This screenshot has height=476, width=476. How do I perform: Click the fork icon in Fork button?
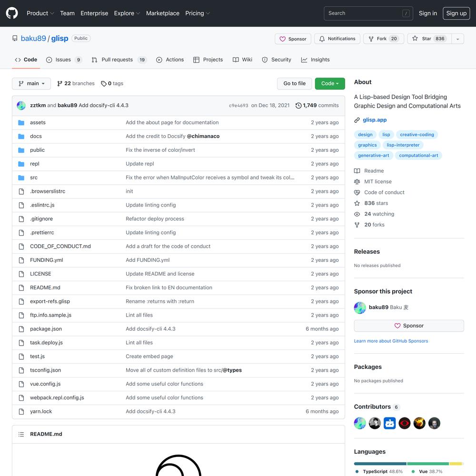[371, 39]
